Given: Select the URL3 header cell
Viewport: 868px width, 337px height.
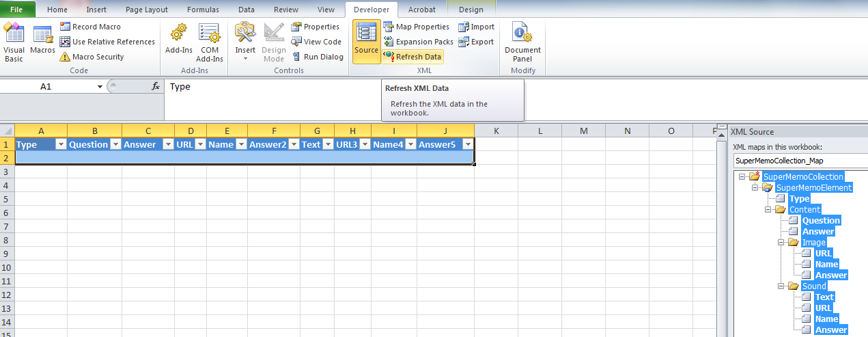Looking at the screenshot, I should click(x=352, y=144).
